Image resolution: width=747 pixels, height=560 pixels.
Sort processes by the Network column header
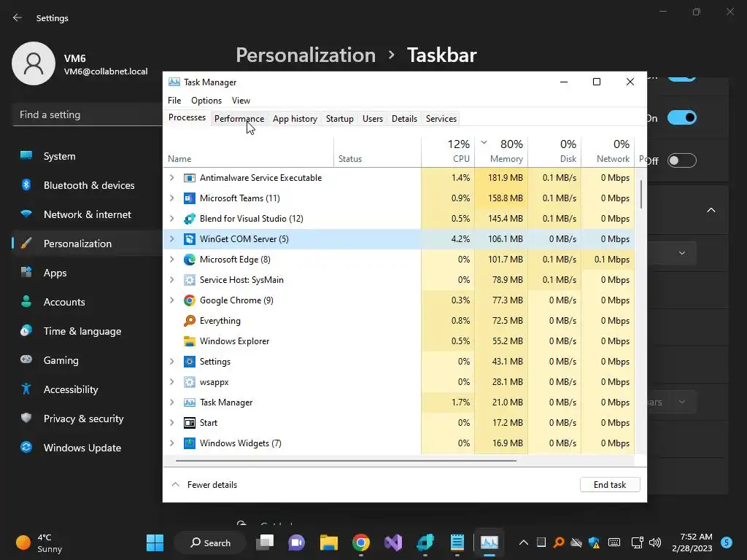pyautogui.click(x=608, y=152)
